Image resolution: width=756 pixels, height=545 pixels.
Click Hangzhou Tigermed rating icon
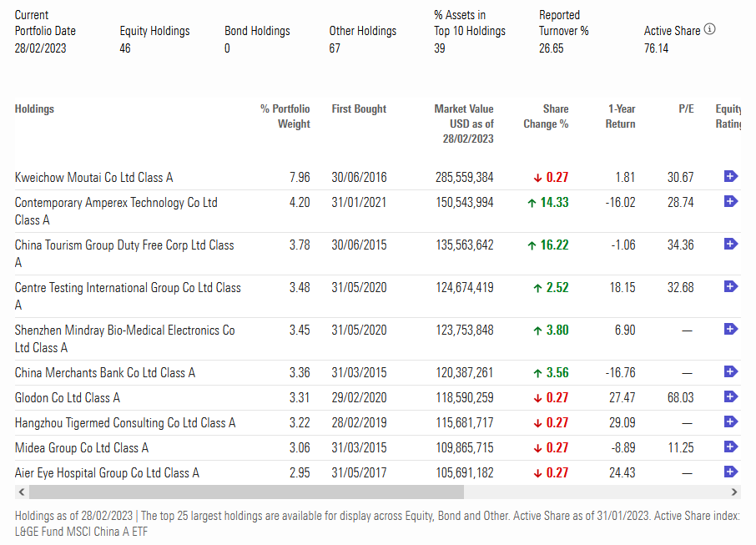730,421
